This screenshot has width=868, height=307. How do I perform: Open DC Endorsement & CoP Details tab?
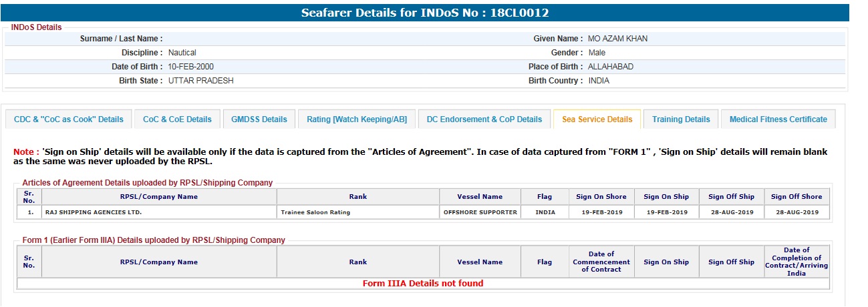[x=484, y=119]
